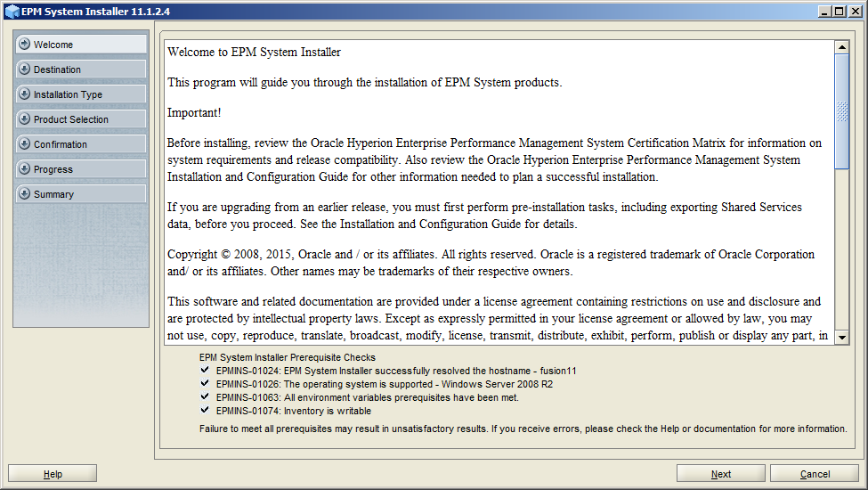The width and height of the screenshot is (868, 490).
Task: Click the Installation Type step arrow icon
Action: [x=24, y=94]
